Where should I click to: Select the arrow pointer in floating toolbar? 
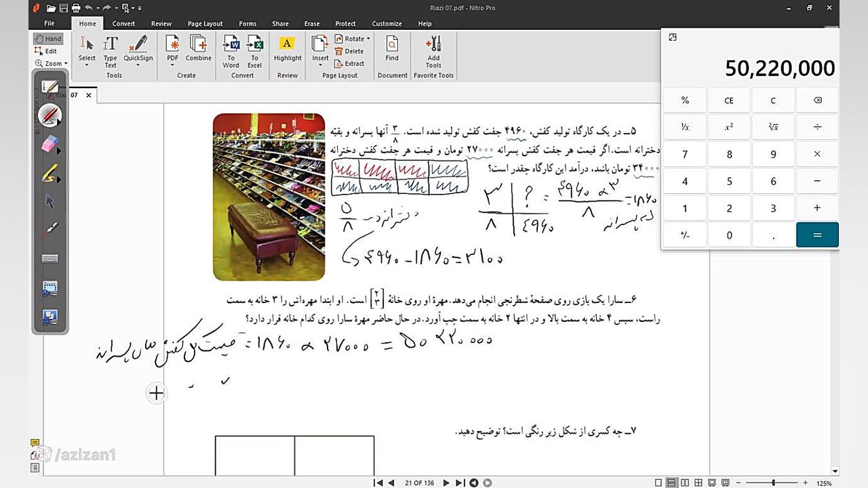click(50, 201)
